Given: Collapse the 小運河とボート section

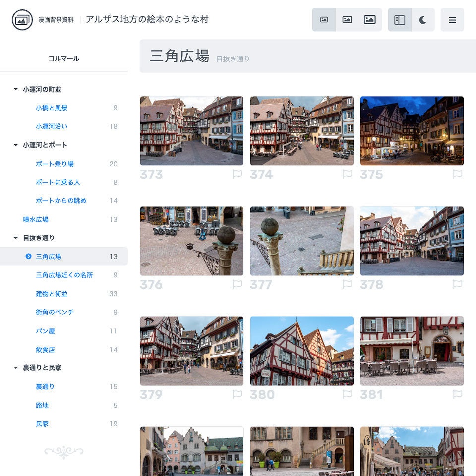Looking at the screenshot, I should point(16,145).
